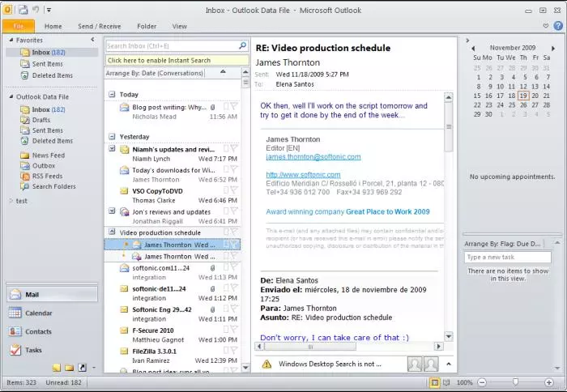Click the search magnifier icon
Image resolution: width=567 pixels, height=392 pixels.
(x=243, y=45)
